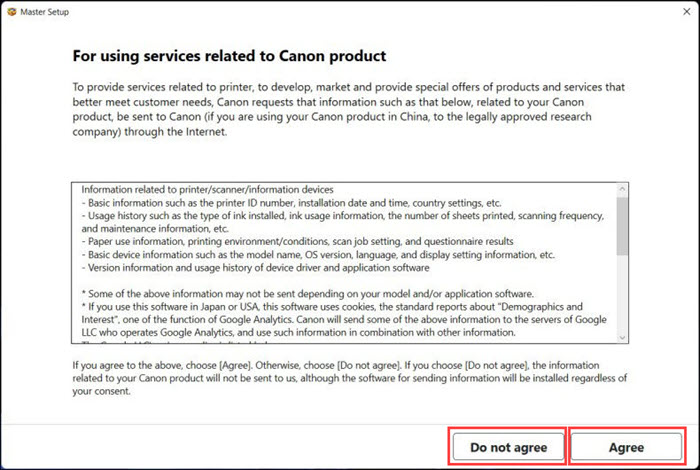Close the Master Setup window
Viewport: 700px width, 470px height.
pyautogui.click(x=687, y=12)
